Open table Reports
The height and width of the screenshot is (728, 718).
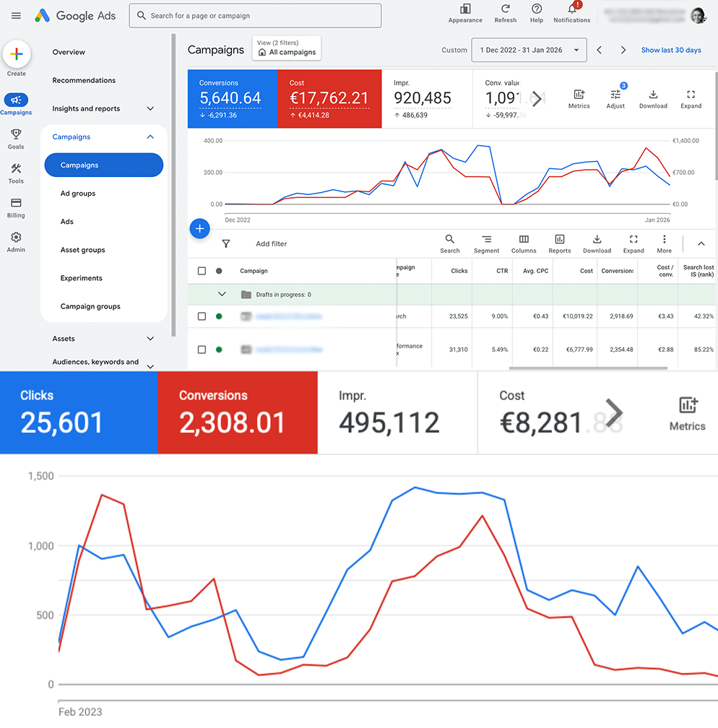[560, 244]
